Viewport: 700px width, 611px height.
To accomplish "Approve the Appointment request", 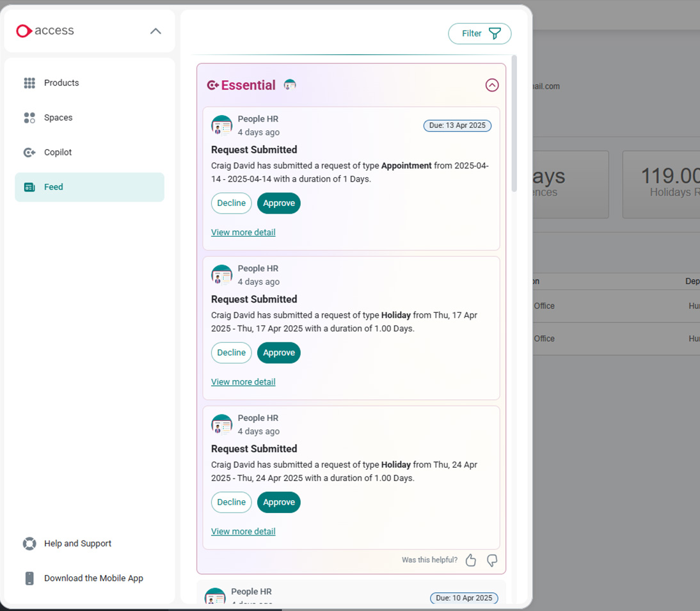I will (x=279, y=203).
